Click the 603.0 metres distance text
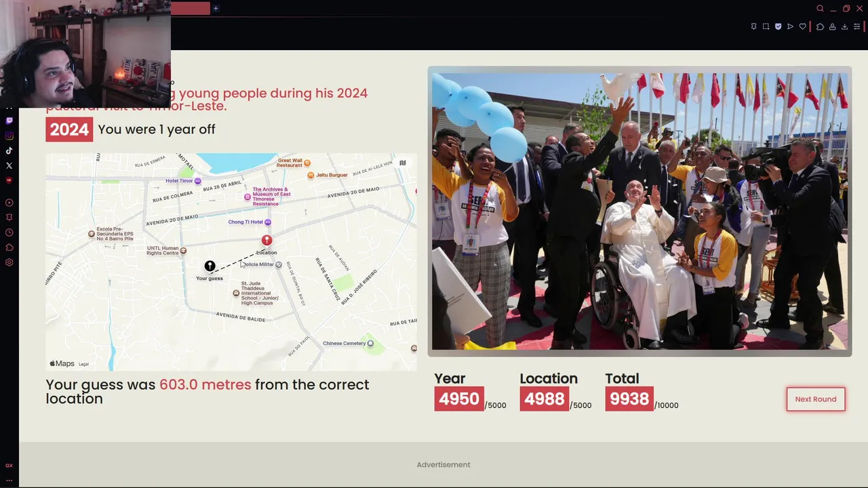Viewport: 868px width, 488px height. (x=205, y=384)
